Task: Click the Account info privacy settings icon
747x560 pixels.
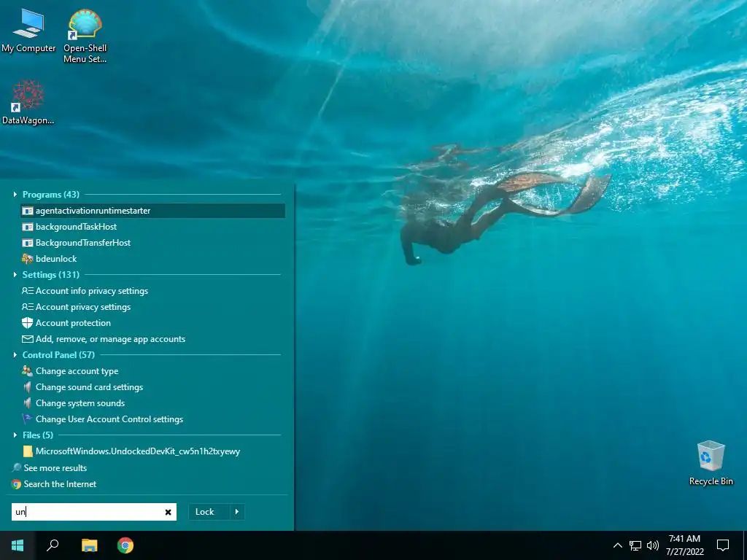Action: (x=28, y=291)
